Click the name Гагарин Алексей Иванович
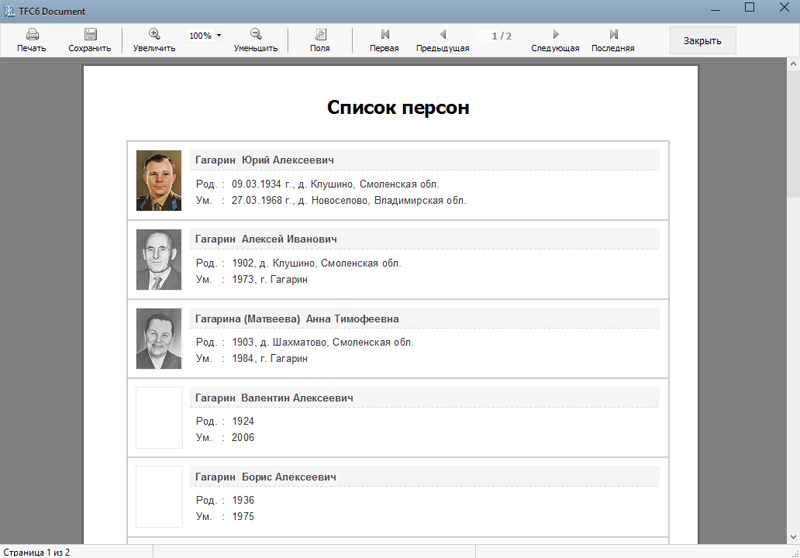The image size is (800, 558). tap(266, 239)
